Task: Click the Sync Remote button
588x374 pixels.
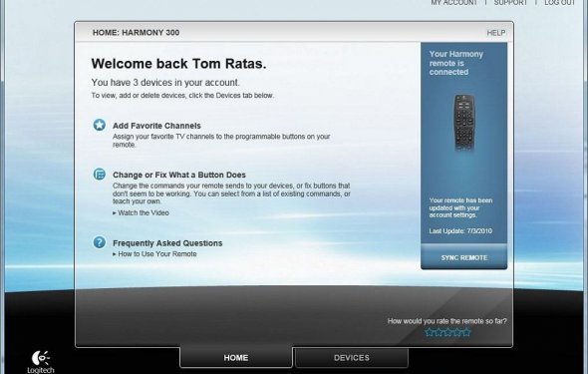Action: point(463,257)
